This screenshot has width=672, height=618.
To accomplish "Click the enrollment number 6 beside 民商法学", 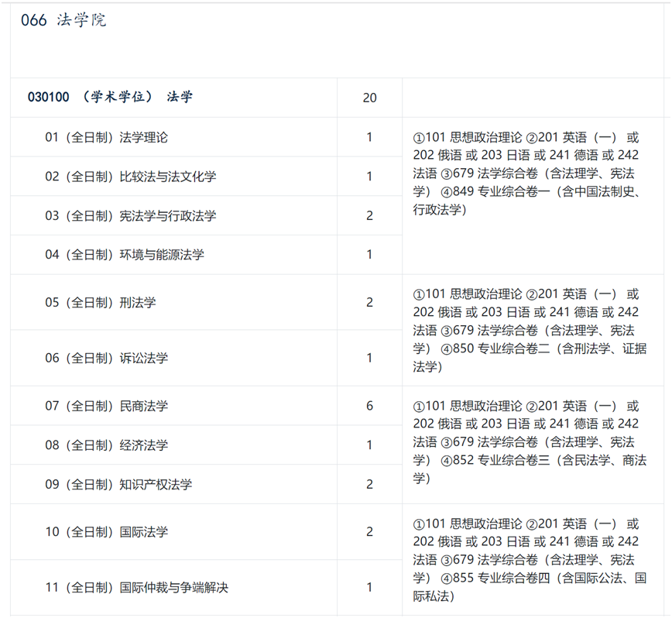I will 369,406.
